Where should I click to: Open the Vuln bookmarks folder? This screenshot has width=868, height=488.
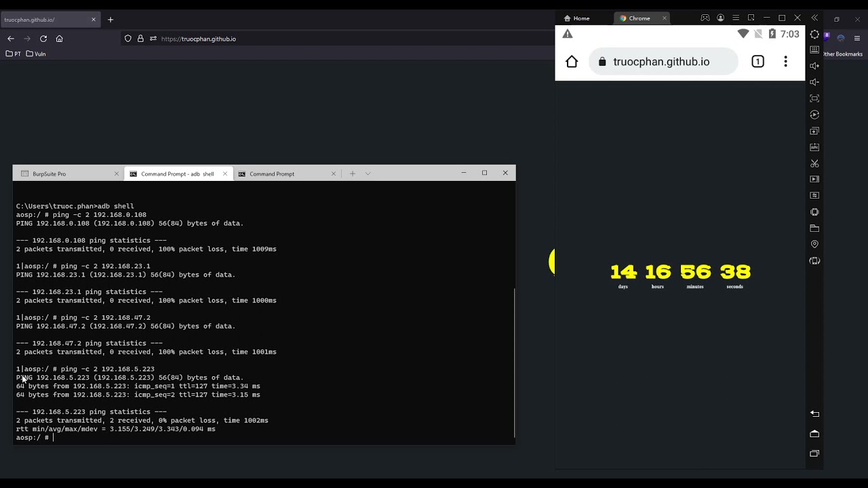tap(36, 54)
